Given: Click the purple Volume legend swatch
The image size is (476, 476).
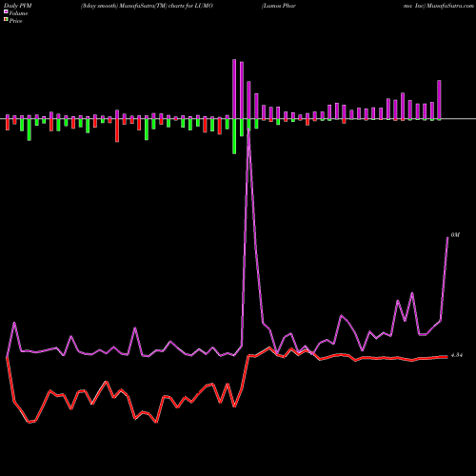Looking at the screenshot, I should click(x=6, y=11).
